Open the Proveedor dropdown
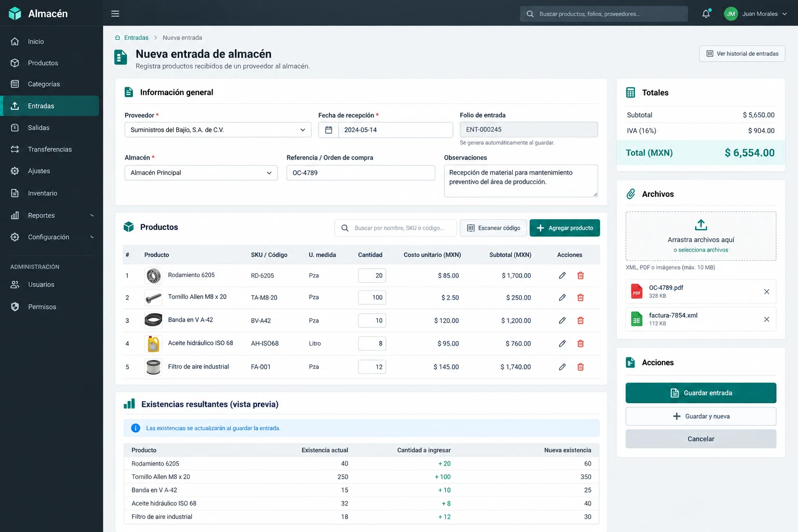This screenshot has height=532, width=798. [x=218, y=130]
